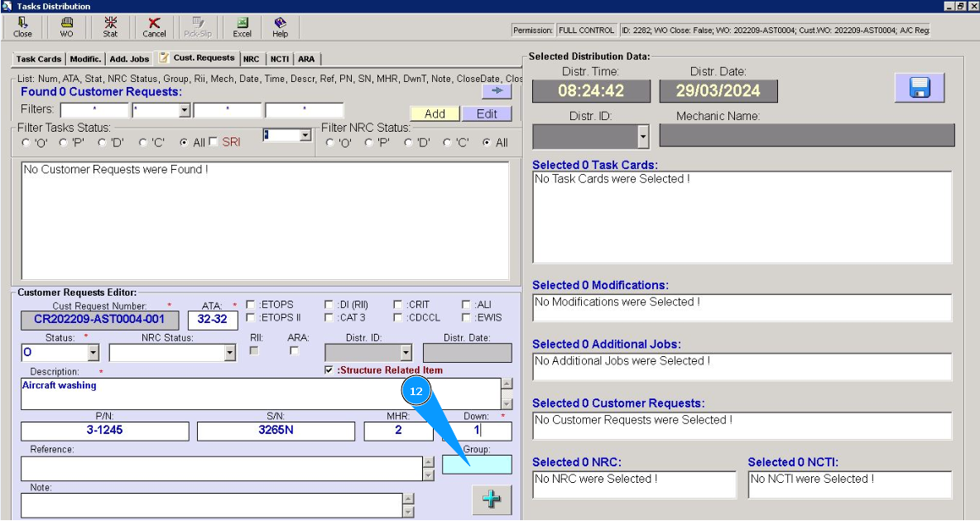Viewport: 980px width, 521px height.
Task: Uncheck Structure Related Item checkbox
Action: [x=330, y=371]
